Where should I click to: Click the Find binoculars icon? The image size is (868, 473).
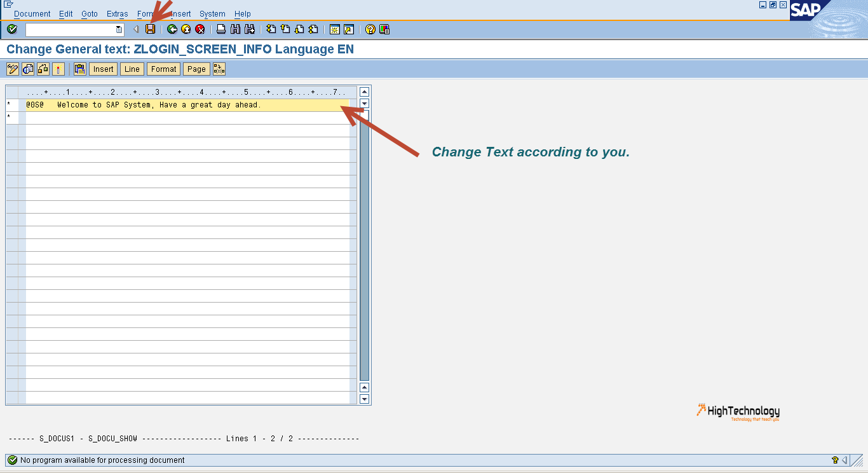coord(236,29)
